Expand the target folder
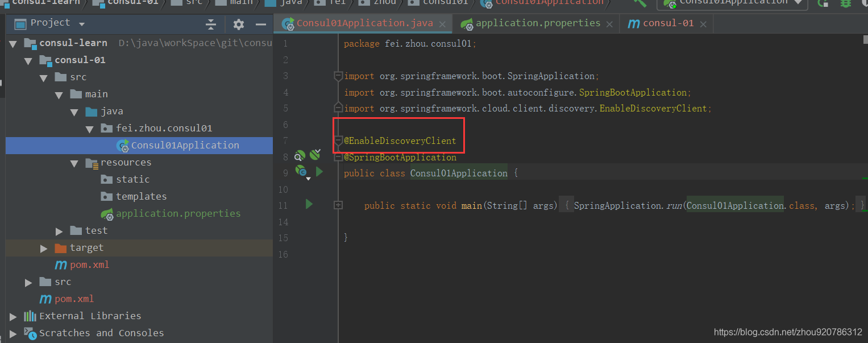868x343 pixels. click(44, 248)
